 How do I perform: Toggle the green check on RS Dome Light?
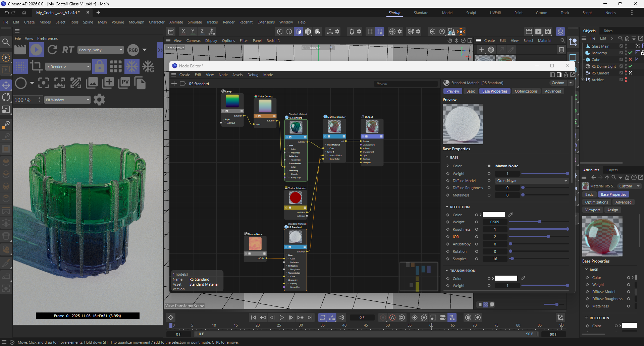click(x=630, y=66)
